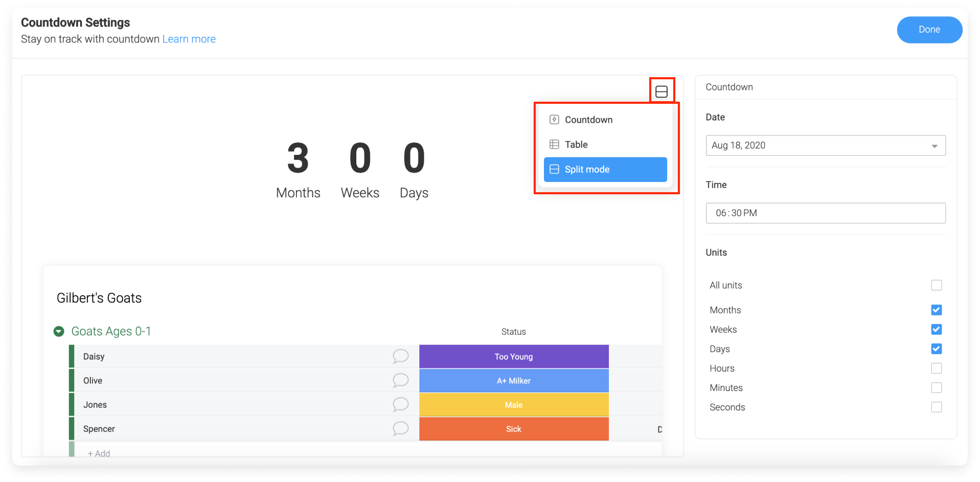The height and width of the screenshot is (482, 980).
Task: Click the Spencer row name
Action: 99,428
